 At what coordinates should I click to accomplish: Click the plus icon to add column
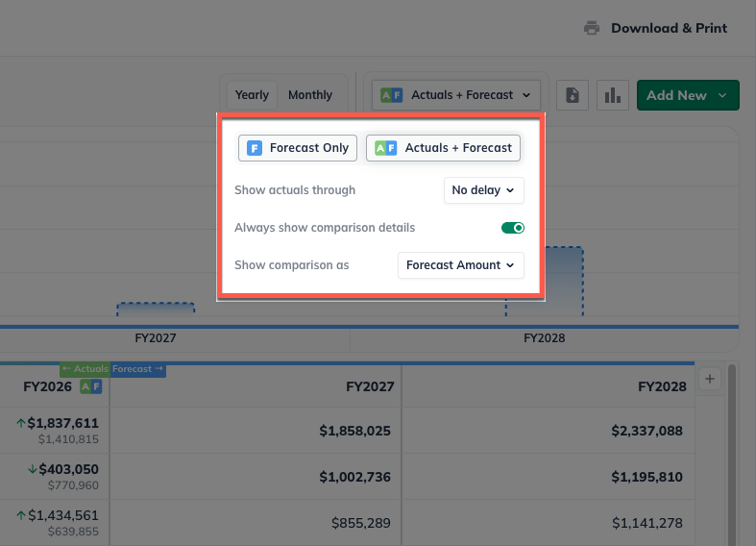(x=710, y=380)
